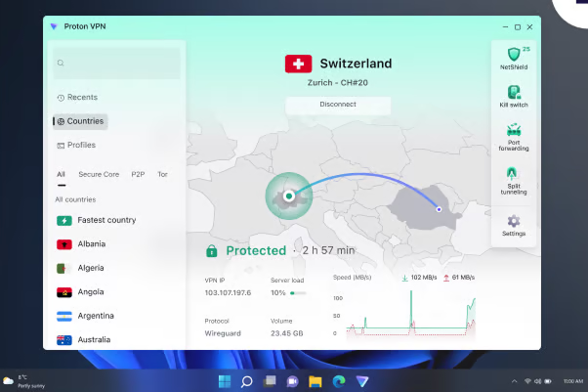This screenshot has height=392, width=588.
Task: Open the Split tunneling icon
Action: click(512, 174)
